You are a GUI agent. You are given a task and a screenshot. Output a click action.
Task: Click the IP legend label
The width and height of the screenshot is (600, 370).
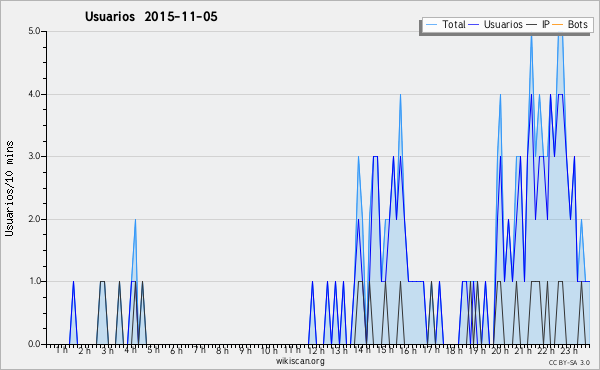[x=546, y=24]
